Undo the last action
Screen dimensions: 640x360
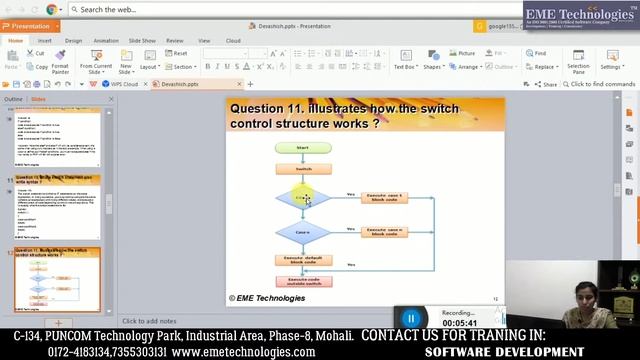(58, 84)
